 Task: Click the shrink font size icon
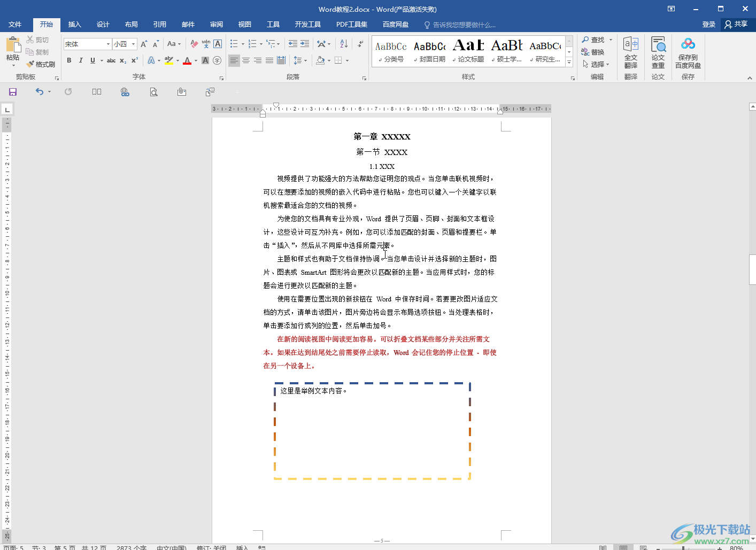(156, 44)
